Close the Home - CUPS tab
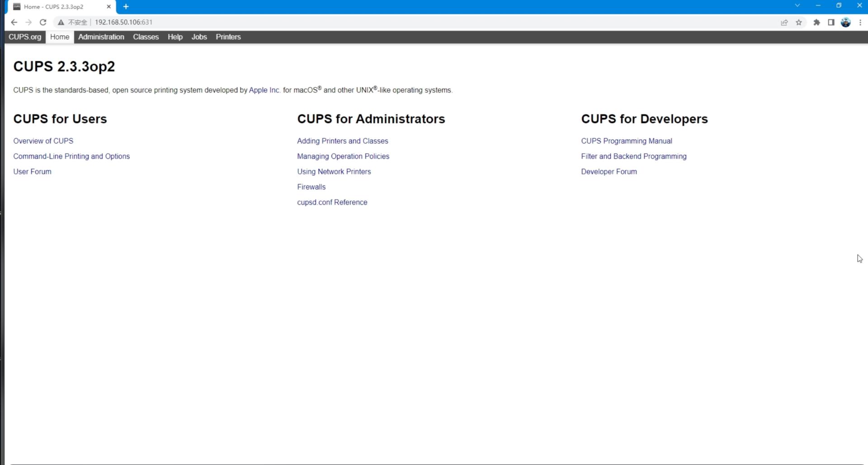This screenshot has height=465, width=868. 108,7
